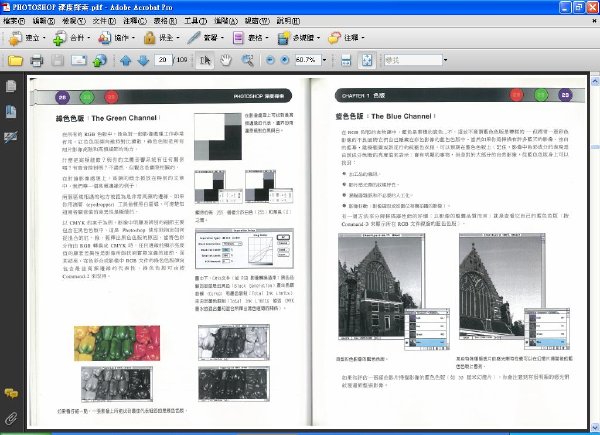Open the 說明(H) Help menu
The image size is (600, 435).
(x=288, y=21)
